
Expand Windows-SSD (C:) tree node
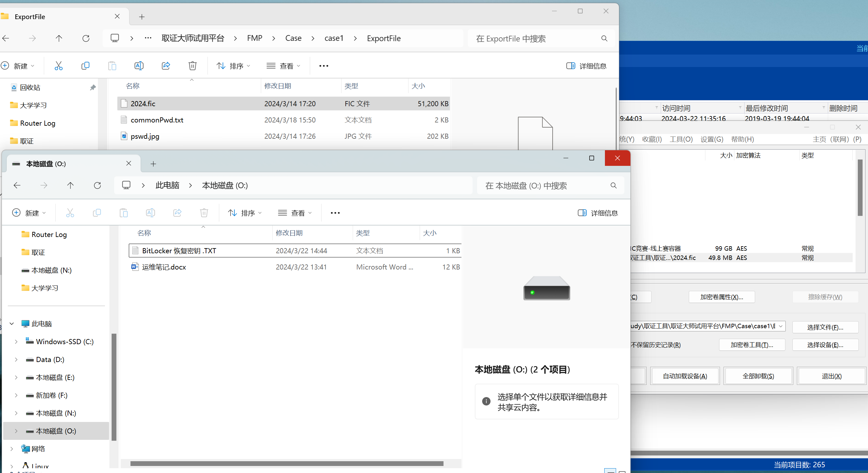coord(16,342)
